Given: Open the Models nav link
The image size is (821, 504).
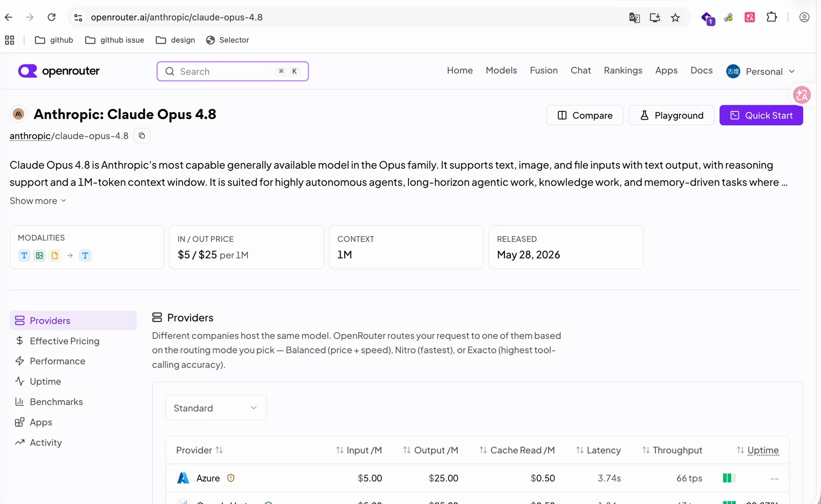Looking at the screenshot, I should [501, 70].
